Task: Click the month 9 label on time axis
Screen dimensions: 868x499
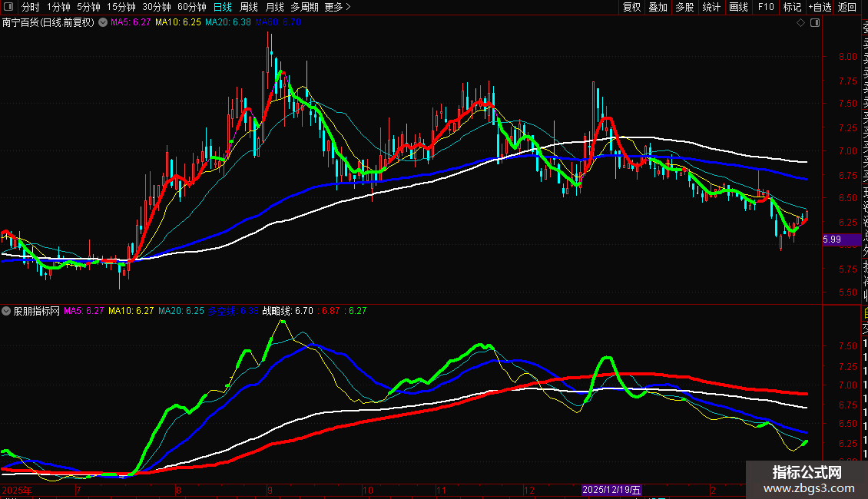Action: coord(270,490)
